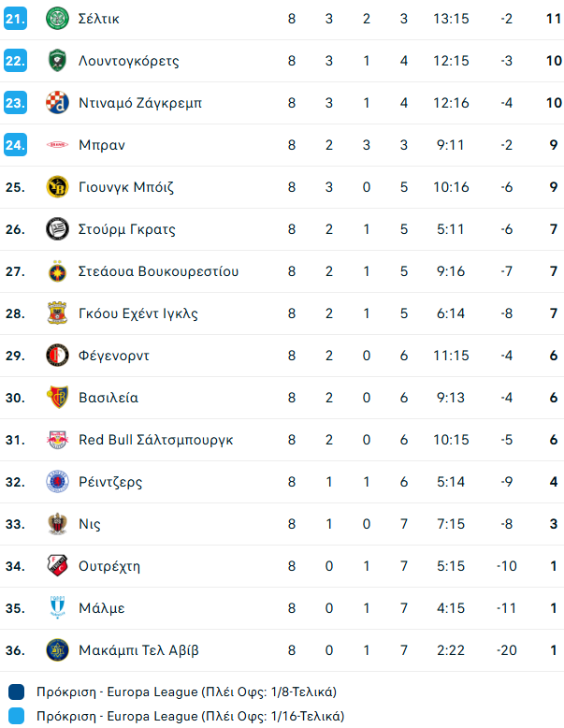The width and height of the screenshot is (564, 728).
Task: Click the blue rank 24 badge
Action: coord(15,145)
